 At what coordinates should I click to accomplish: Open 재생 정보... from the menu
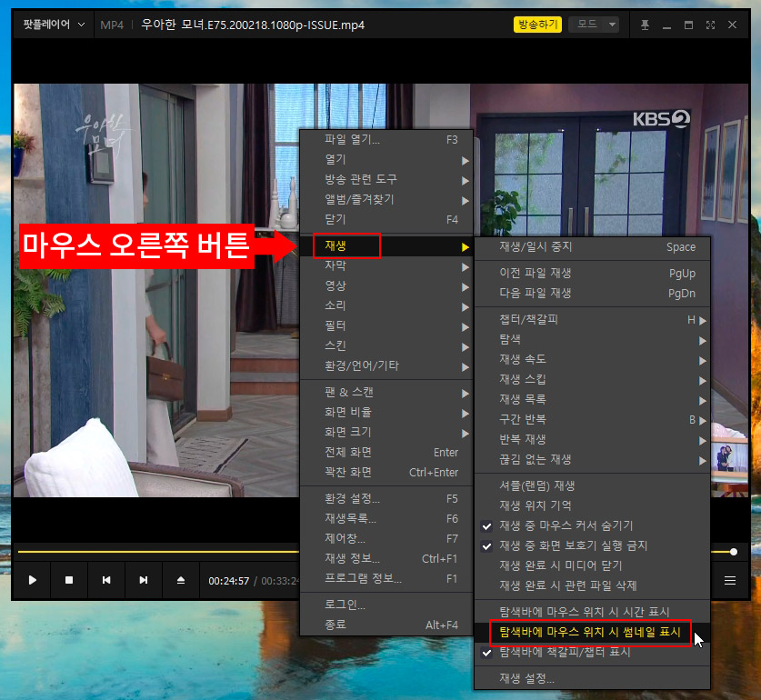point(386,559)
